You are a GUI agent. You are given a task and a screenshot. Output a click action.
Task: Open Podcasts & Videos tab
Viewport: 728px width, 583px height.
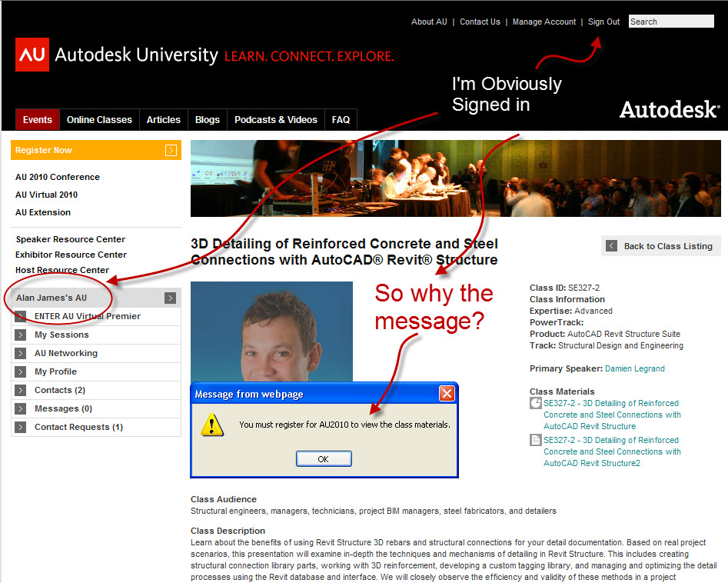click(276, 120)
